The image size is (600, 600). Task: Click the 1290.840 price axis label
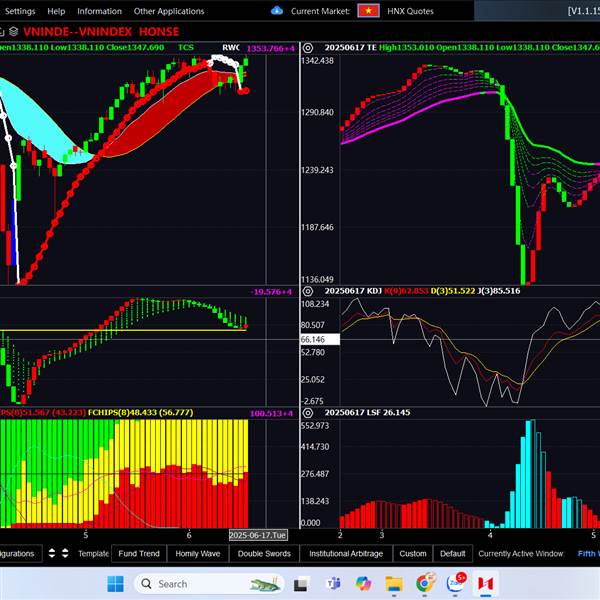(317, 112)
